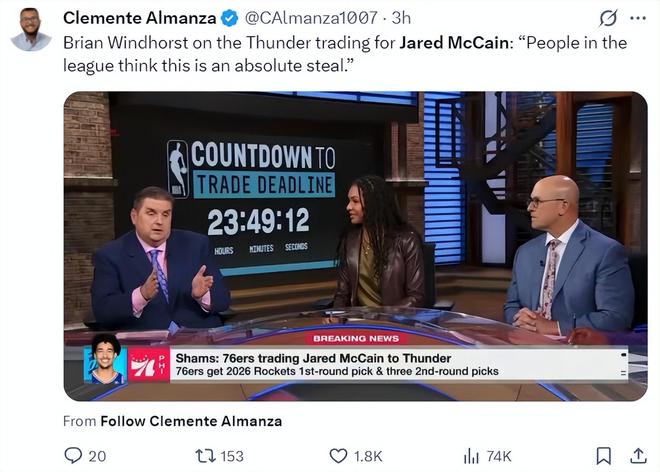Follow Clemente Almanza from video caption

click(191, 421)
